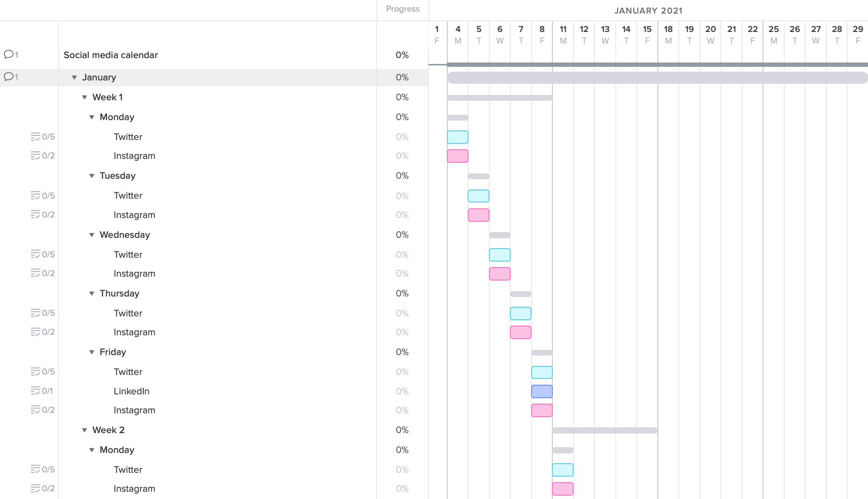Collapse the Friday group

click(x=91, y=352)
